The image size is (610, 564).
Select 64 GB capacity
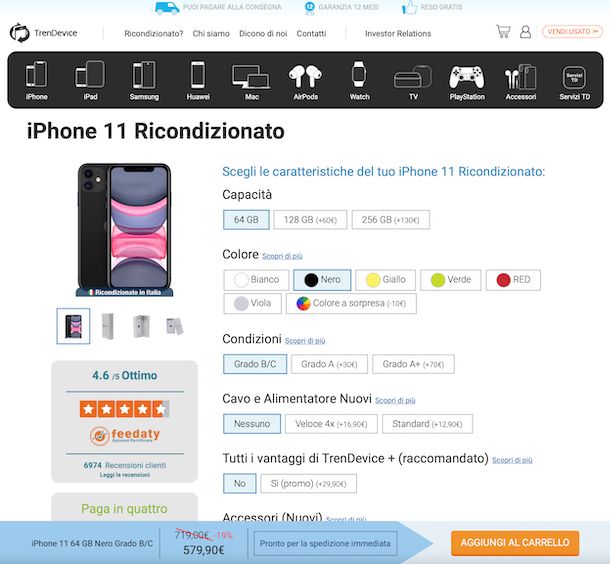246,220
